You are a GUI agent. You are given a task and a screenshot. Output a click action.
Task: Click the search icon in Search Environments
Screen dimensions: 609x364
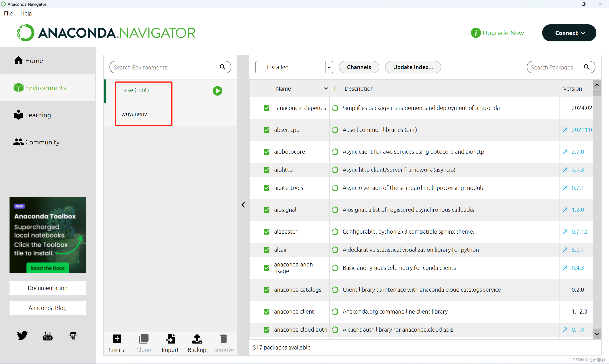pos(223,67)
